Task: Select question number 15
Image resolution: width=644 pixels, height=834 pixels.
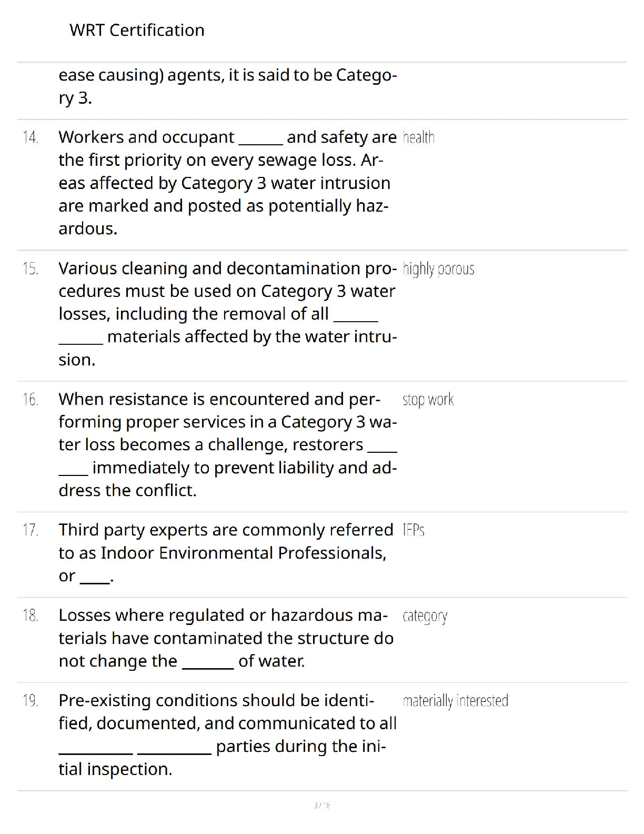Action: pos(31,269)
